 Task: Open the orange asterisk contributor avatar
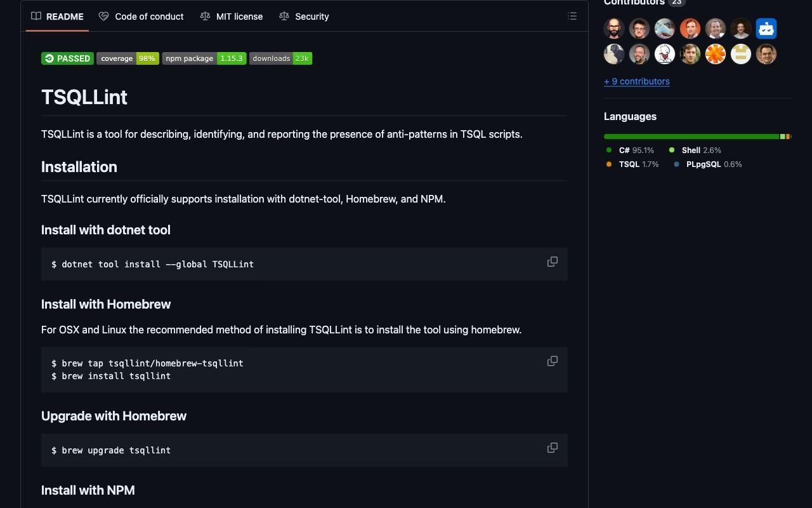coord(716,54)
